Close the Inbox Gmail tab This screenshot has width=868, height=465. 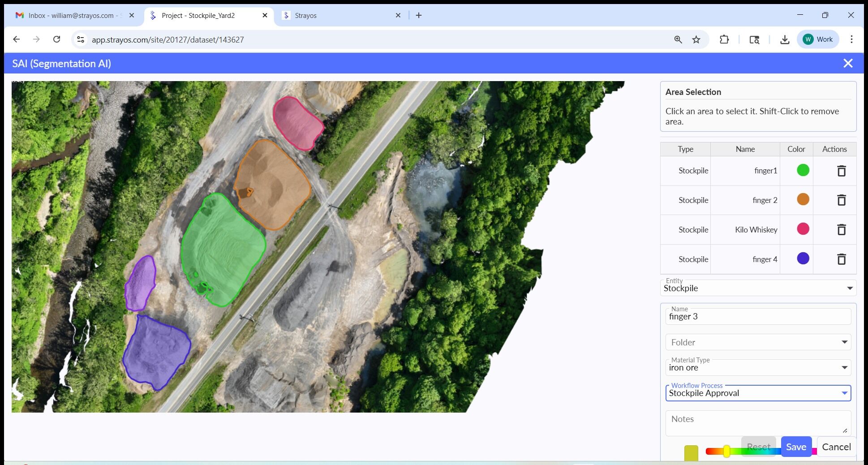(131, 15)
